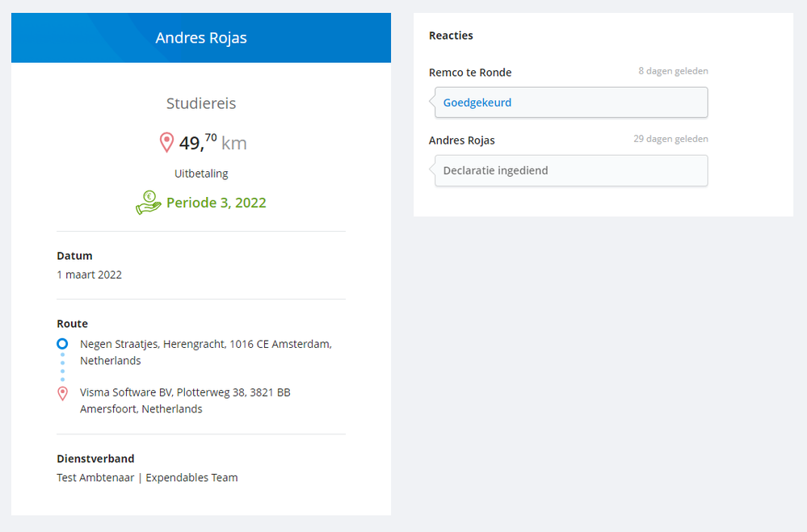807x532 pixels.
Task: Click the euro payout hand icon
Action: point(149,202)
